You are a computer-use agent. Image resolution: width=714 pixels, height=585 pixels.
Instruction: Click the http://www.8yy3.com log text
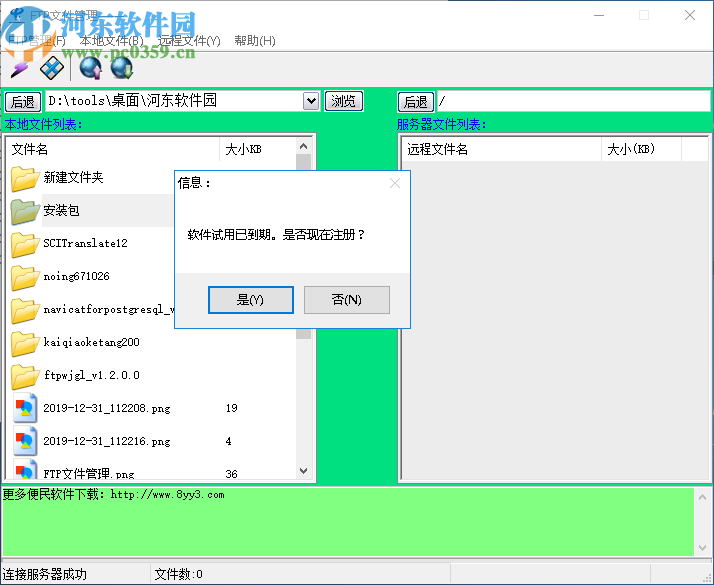point(168,494)
